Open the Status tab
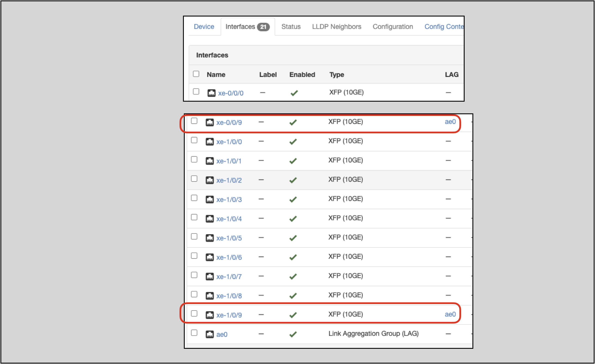 tap(291, 26)
